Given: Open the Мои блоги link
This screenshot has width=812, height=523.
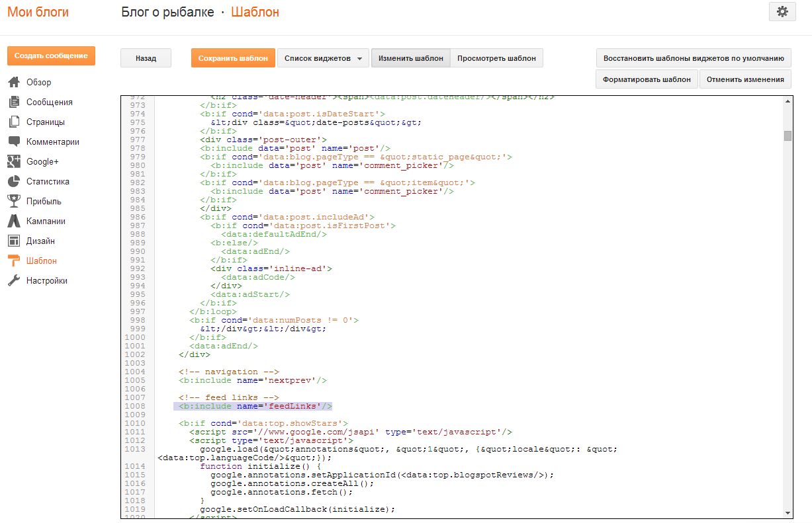Looking at the screenshot, I should click(x=38, y=12).
